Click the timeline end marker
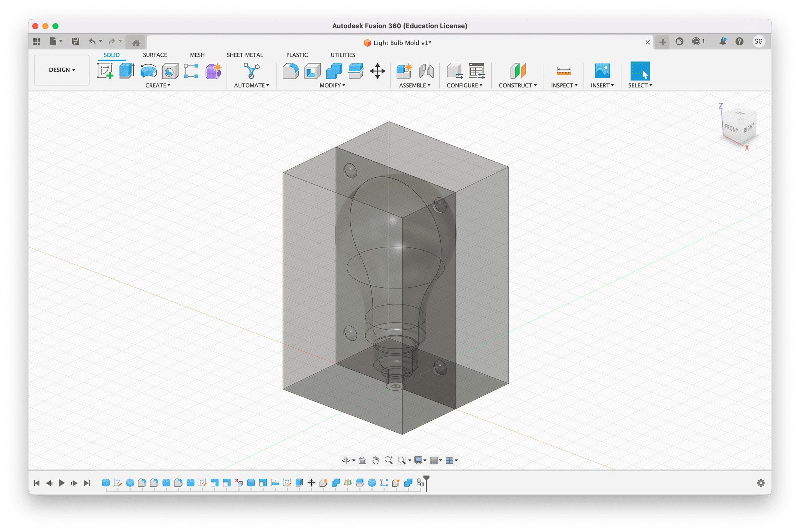Image resolution: width=800 pixels, height=532 pixels. pyautogui.click(x=427, y=483)
